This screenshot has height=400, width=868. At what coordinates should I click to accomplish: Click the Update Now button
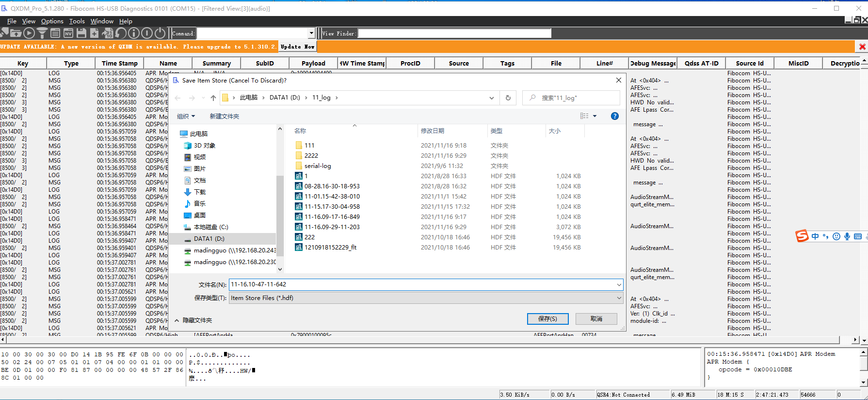[x=298, y=47]
